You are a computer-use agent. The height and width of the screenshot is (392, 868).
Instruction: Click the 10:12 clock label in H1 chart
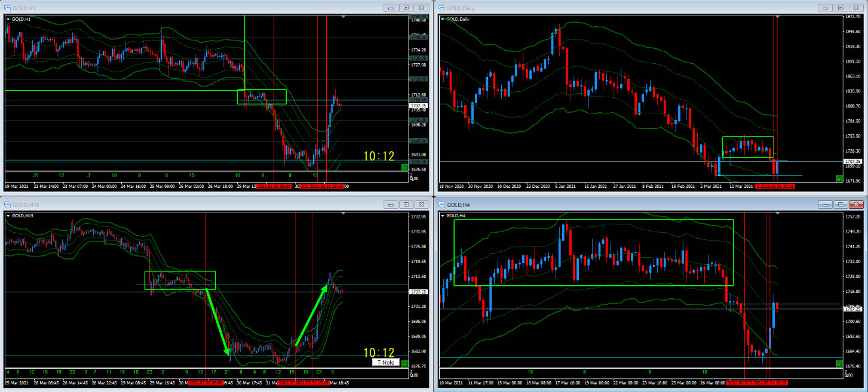[x=380, y=156]
